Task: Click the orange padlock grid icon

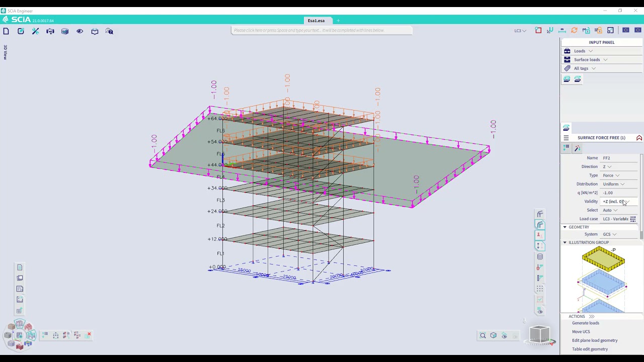Action: coord(598,30)
